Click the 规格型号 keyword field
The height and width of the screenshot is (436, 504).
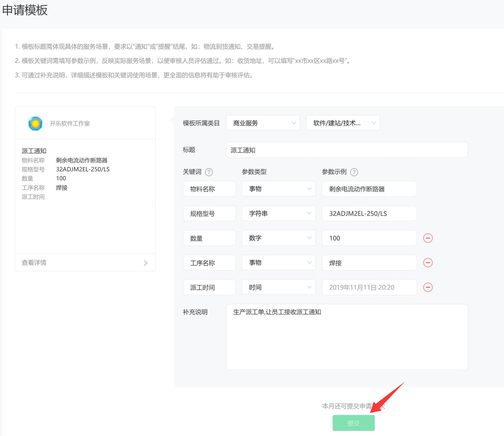tap(209, 214)
